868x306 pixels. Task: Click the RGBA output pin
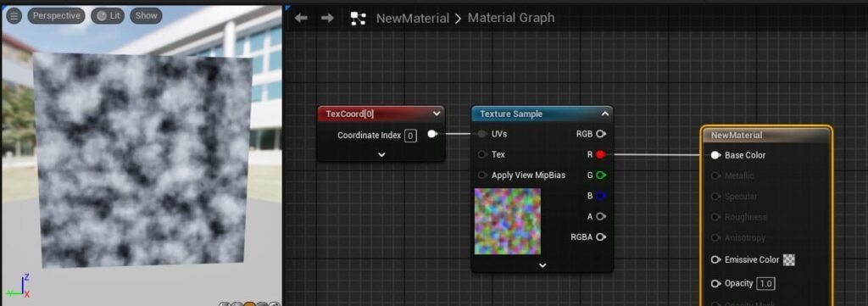[601, 237]
